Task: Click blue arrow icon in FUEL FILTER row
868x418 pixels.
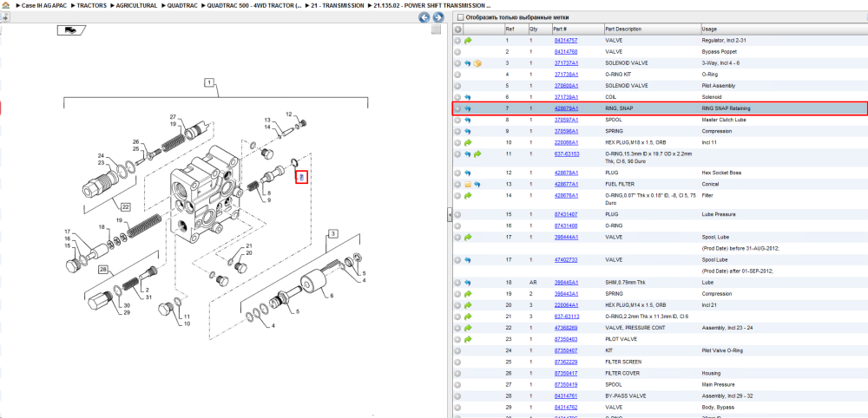Action: pyautogui.click(x=477, y=184)
